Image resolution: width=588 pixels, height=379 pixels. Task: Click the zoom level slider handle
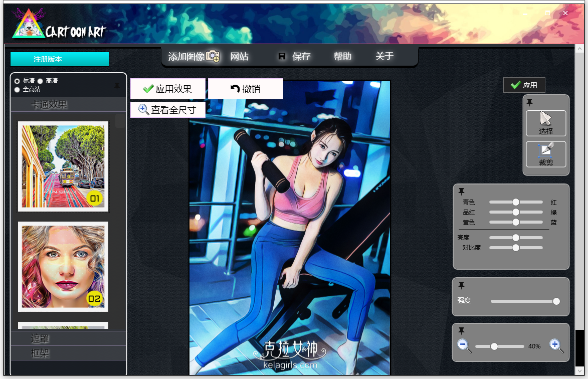pyautogui.click(x=494, y=346)
